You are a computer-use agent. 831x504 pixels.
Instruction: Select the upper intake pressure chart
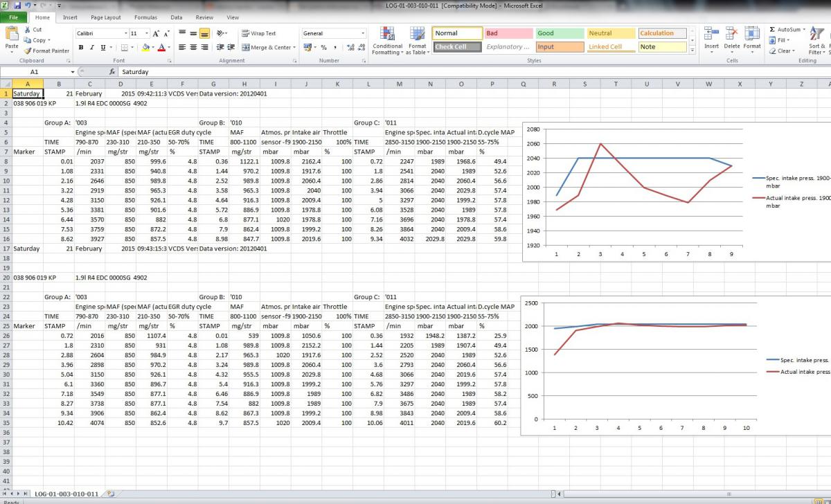[677, 192]
